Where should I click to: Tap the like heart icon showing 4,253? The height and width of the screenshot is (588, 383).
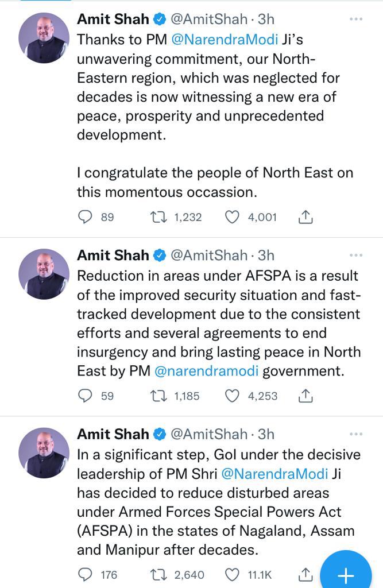click(233, 396)
